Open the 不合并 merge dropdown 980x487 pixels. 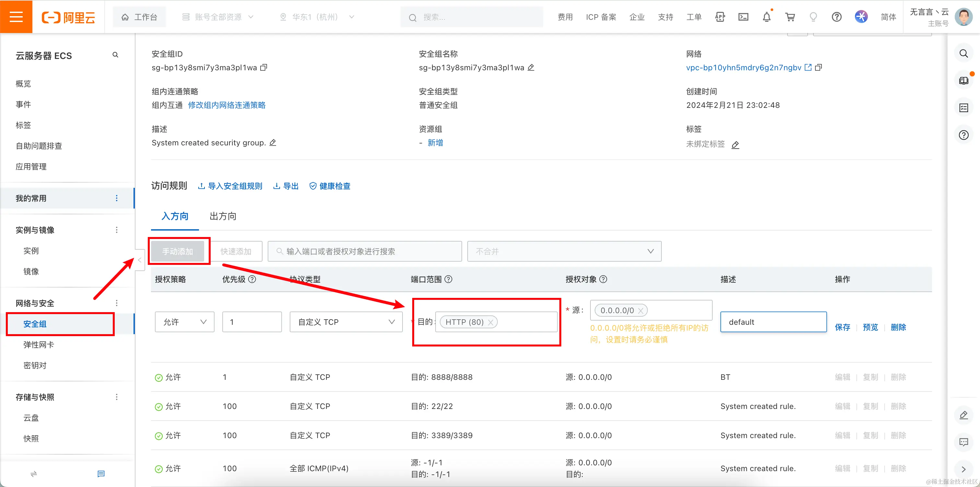click(x=564, y=251)
